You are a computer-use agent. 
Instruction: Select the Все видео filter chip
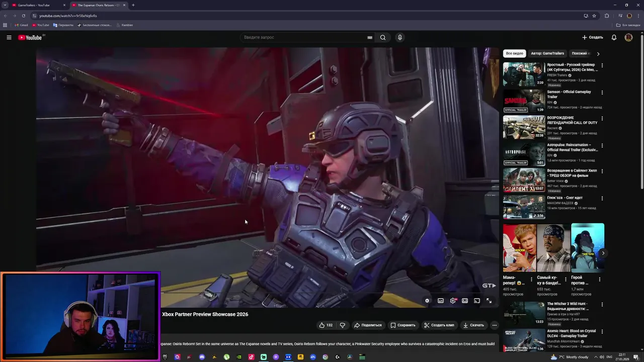pos(515,53)
